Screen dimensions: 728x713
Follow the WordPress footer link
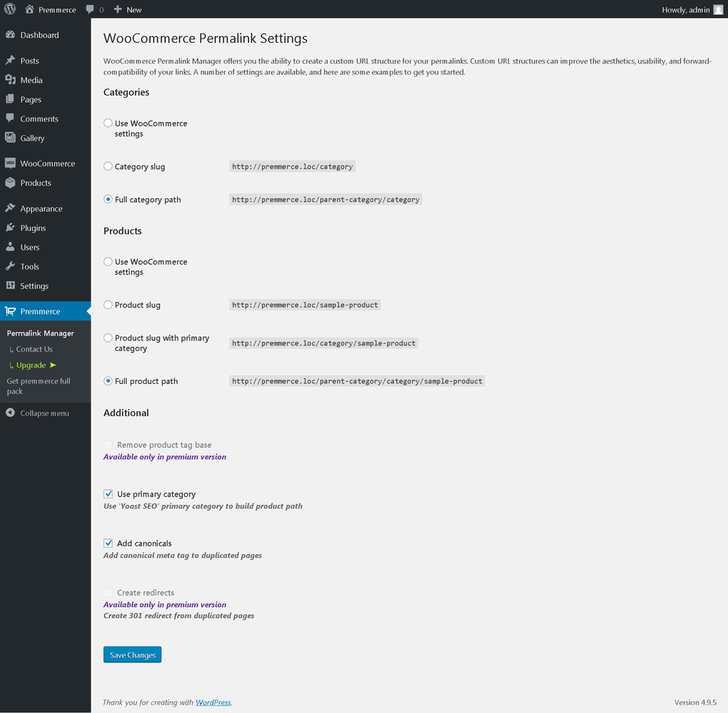213,702
